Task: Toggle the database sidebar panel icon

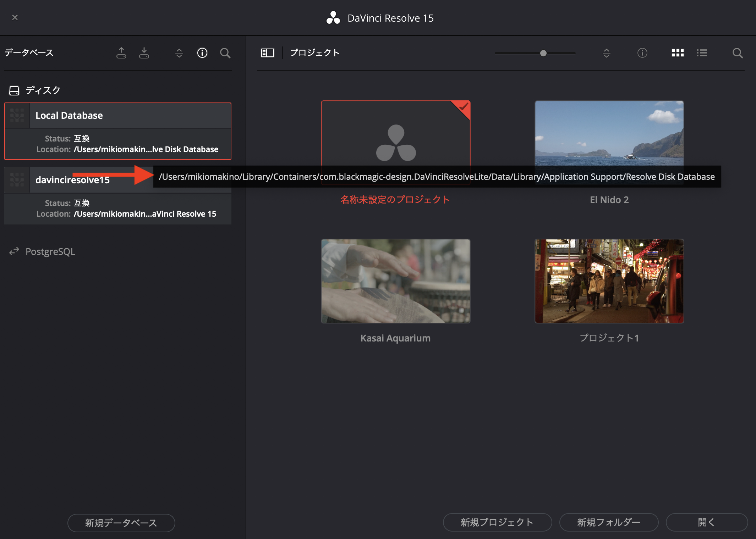Action: coord(268,53)
